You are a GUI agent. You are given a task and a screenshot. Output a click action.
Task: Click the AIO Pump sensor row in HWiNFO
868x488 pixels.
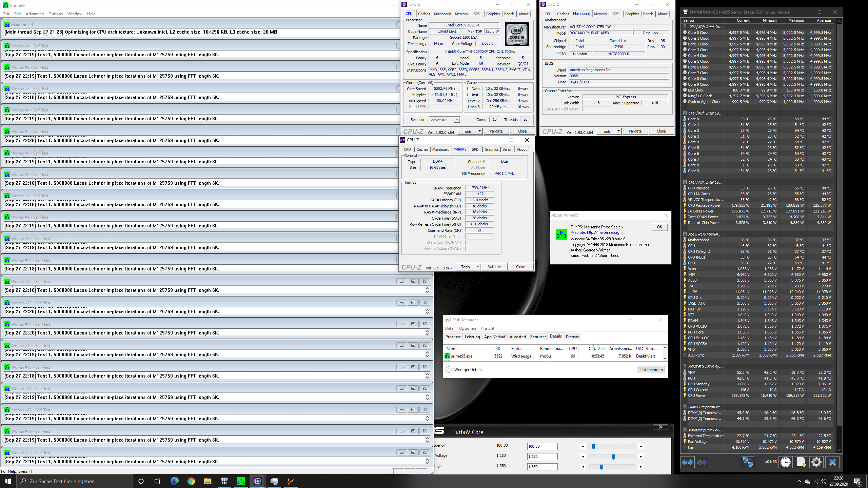click(x=757, y=355)
